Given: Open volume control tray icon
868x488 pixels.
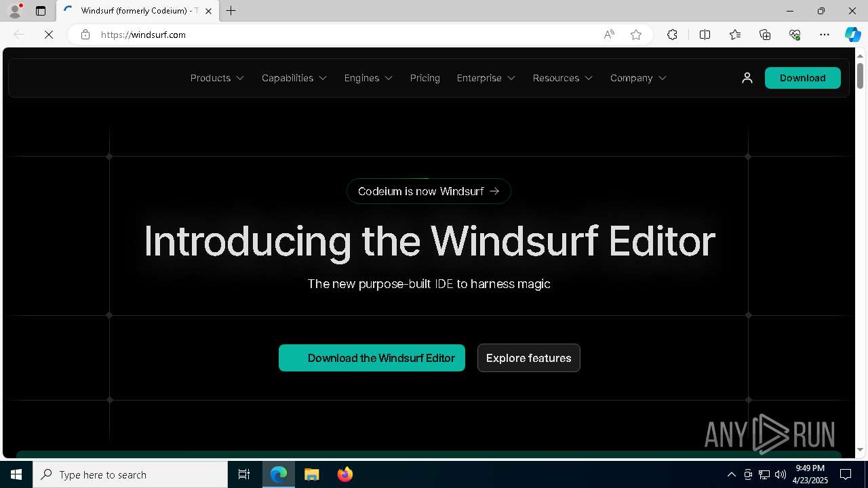Looking at the screenshot, I should 781,474.
